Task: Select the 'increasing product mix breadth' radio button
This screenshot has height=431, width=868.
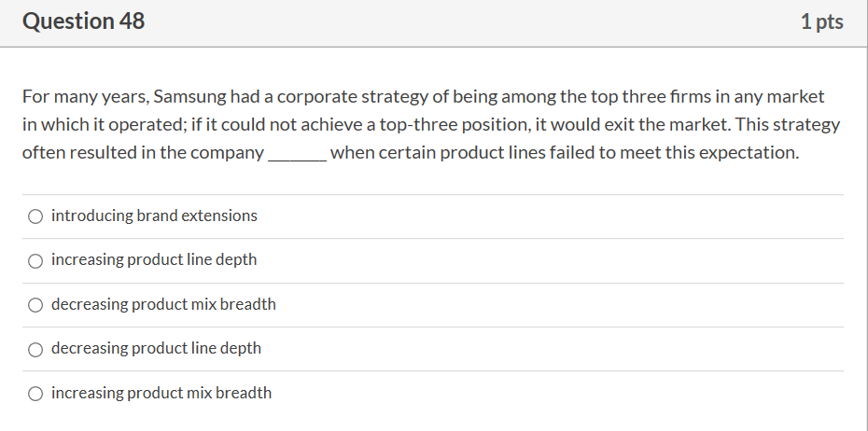Action: pos(35,394)
